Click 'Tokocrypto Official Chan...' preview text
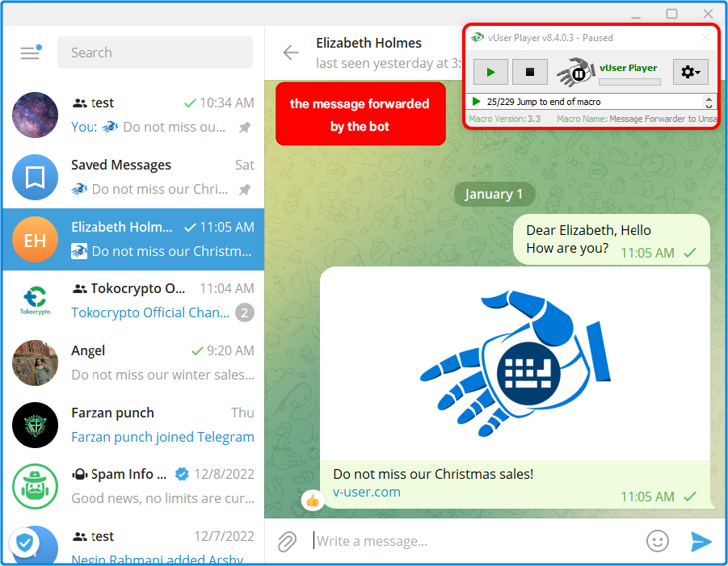 (x=150, y=312)
